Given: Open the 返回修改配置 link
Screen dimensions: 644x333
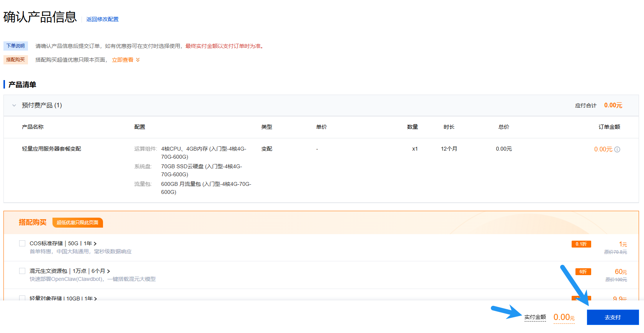Looking at the screenshot, I should pos(102,19).
